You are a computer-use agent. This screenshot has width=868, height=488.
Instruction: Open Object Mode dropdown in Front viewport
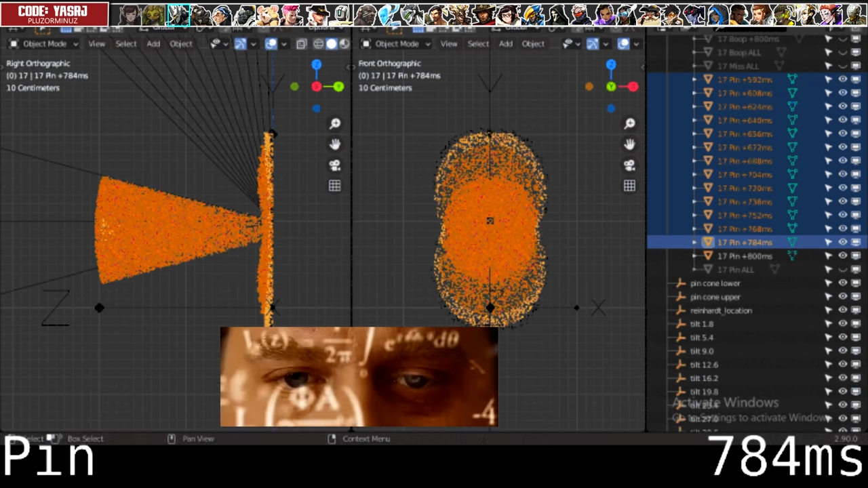click(x=397, y=43)
